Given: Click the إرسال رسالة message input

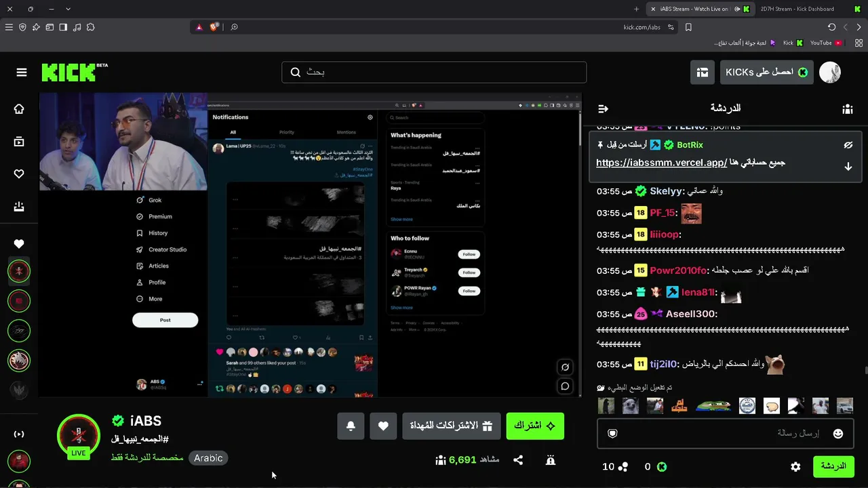Looking at the screenshot, I should pos(726,434).
